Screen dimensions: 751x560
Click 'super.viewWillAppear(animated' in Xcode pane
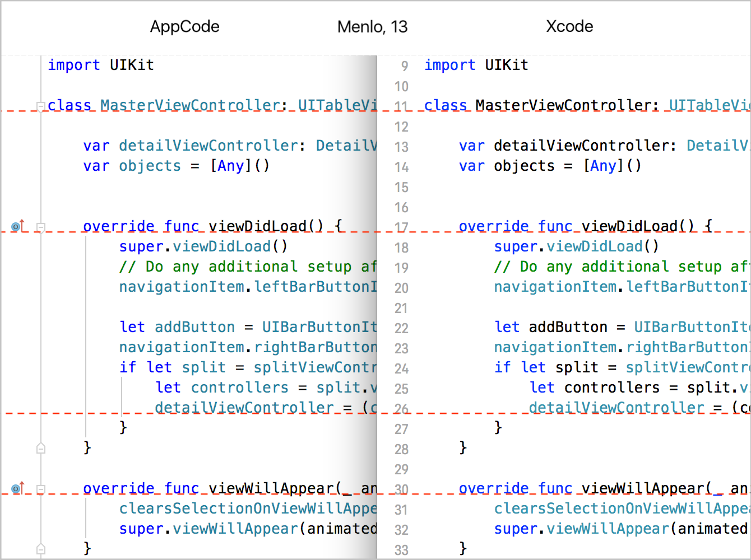(621, 529)
